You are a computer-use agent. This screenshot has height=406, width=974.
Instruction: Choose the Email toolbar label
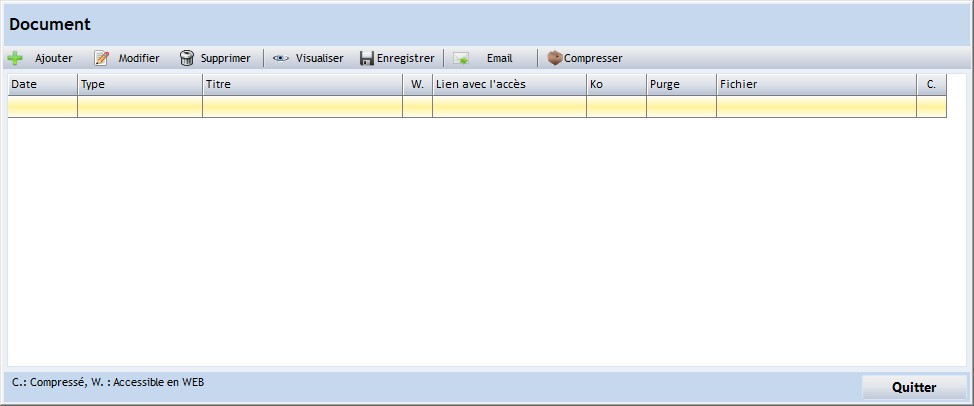click(499, 58)
